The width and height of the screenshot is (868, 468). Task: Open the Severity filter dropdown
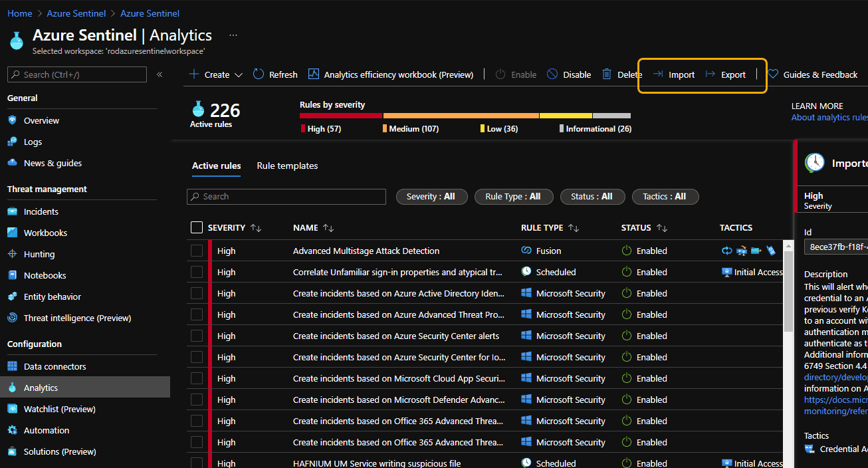[431, 197]
